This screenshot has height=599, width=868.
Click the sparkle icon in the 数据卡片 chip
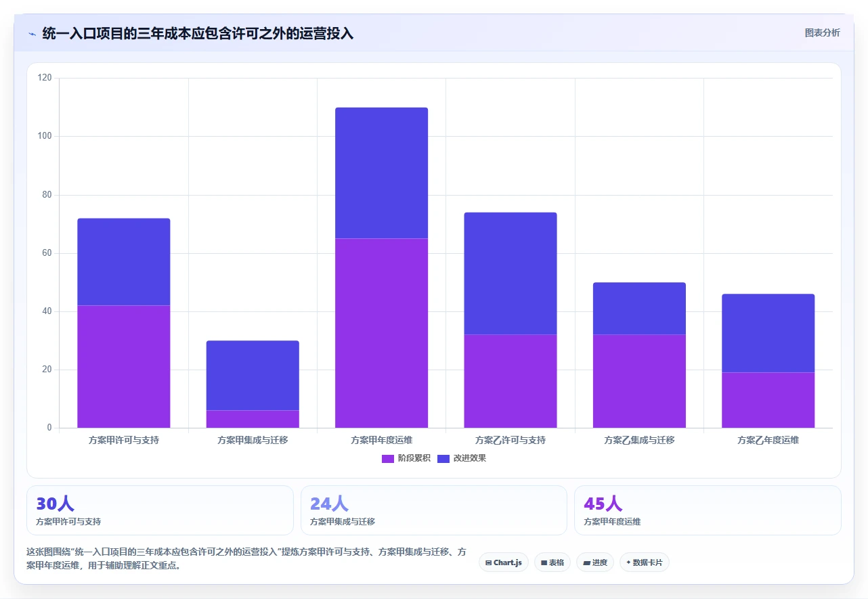(x=628, y=562)
